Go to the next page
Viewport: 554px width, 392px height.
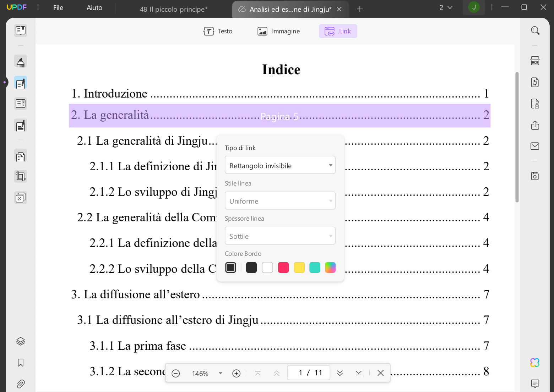(340, 373)
